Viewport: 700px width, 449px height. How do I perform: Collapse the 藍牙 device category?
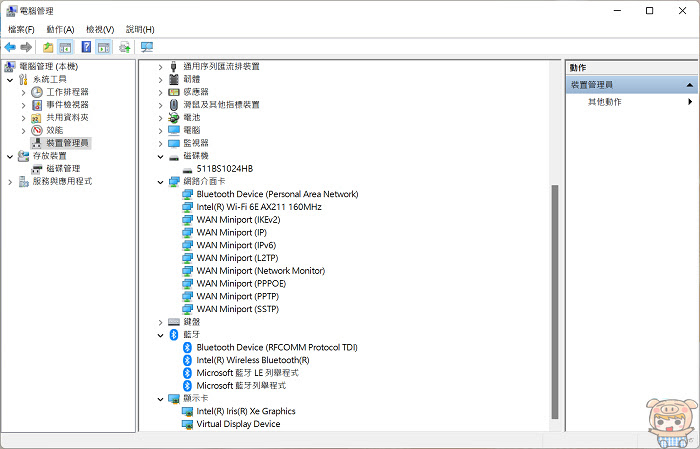160,335
